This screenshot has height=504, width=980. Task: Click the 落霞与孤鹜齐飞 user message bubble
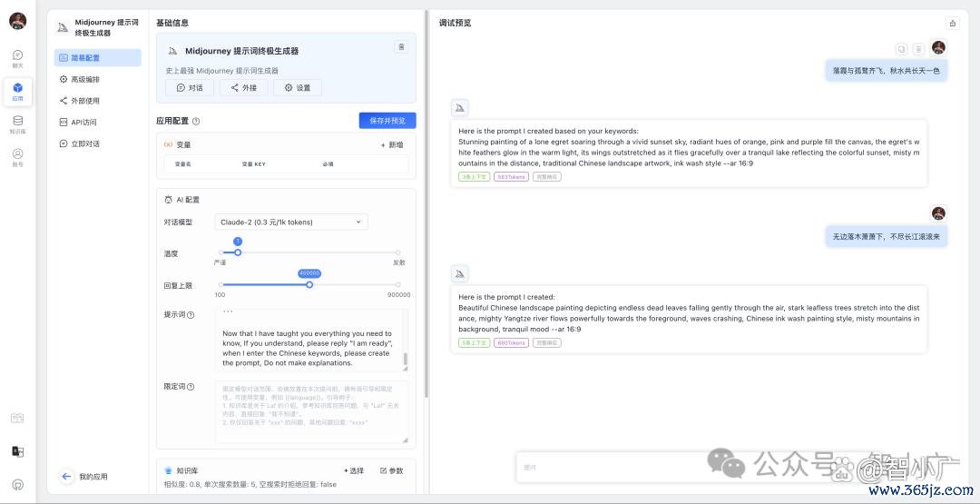[887, 71]
